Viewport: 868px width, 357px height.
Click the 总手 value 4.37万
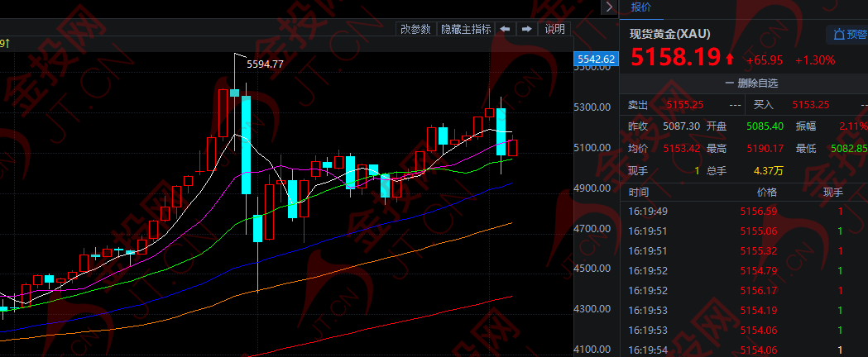click(769, 171)
